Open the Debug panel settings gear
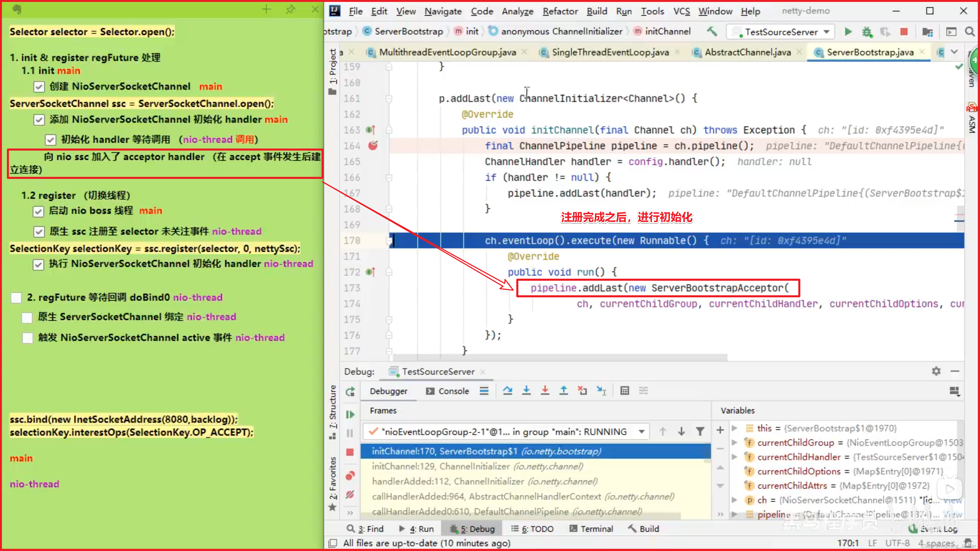980x551 pixels. [936, 371]
